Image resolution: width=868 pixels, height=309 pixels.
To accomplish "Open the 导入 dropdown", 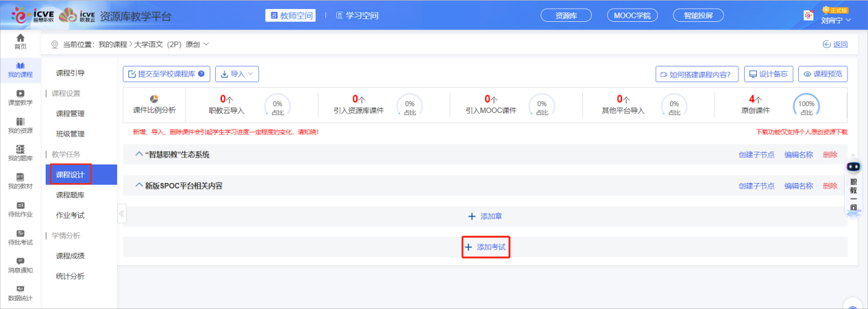I will pyautogui.click(x=237, y=74).
